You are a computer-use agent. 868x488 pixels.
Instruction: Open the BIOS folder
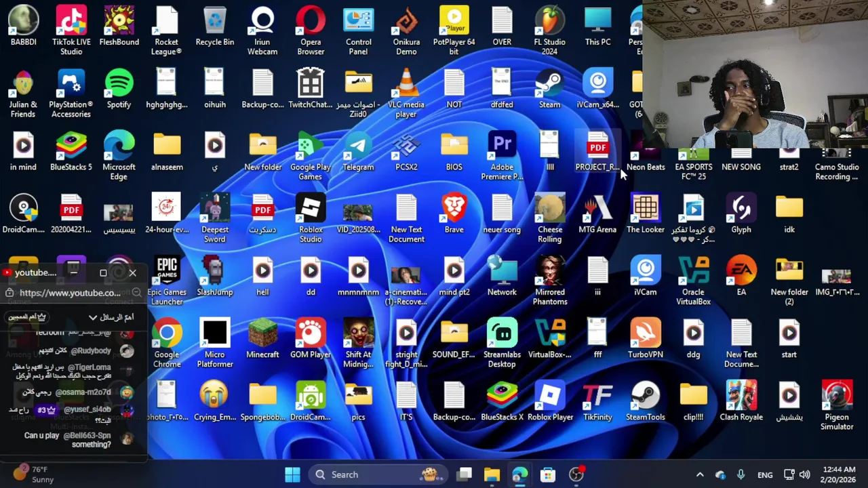(x=454, y=152)
